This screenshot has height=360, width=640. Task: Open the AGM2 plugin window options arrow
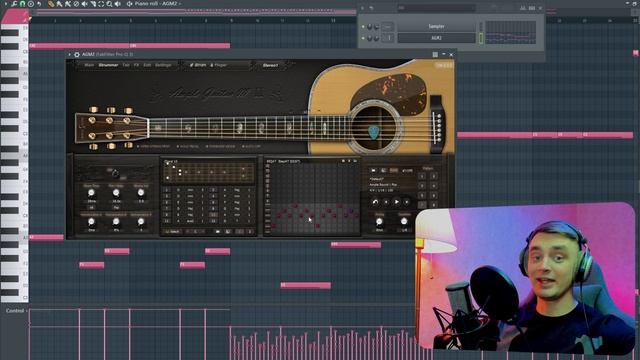[69, 54]
